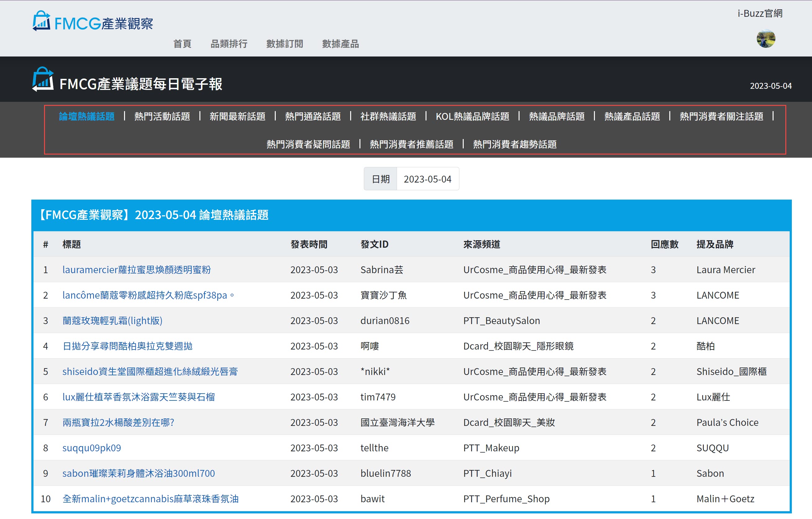Open the sabon璀璨茉莉身體沐浴油300ml700 link

139,473
